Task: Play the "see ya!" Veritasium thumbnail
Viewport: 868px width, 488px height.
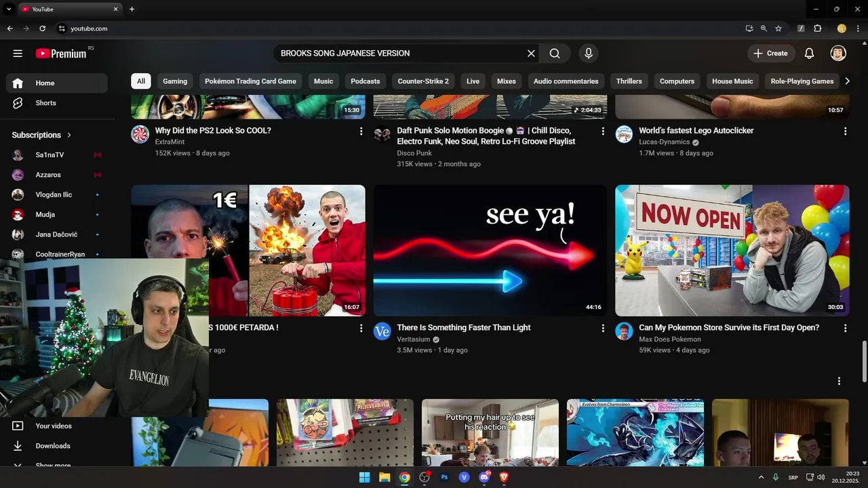Action: 490,251
